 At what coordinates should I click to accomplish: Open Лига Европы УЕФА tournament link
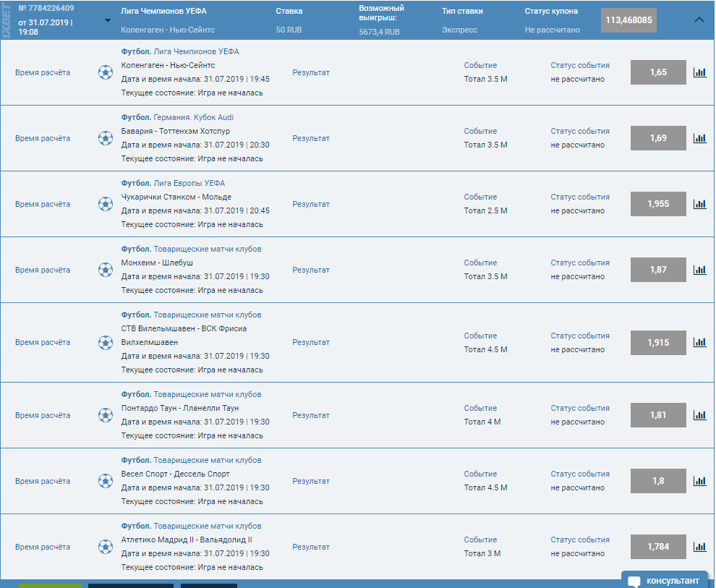189,183
